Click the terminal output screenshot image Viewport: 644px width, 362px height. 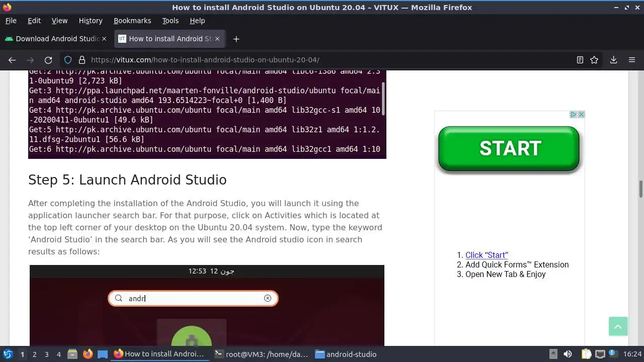[207, 115]
